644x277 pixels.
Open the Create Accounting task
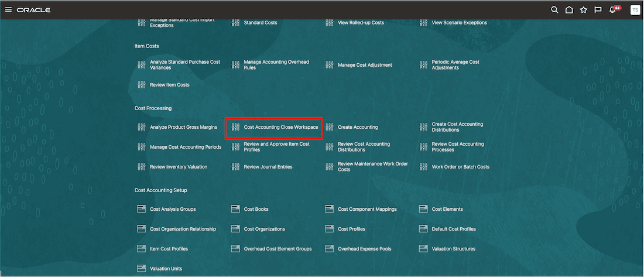[358, 127]
